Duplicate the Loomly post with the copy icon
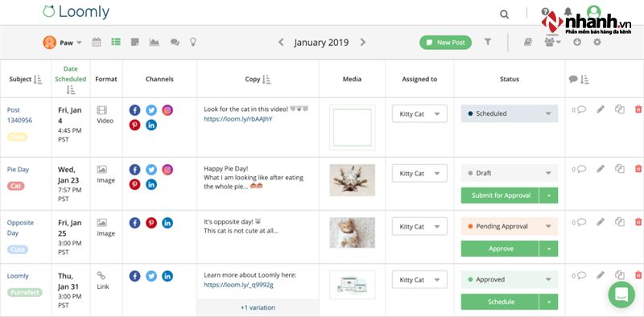Viewport: 644px width, 317px height. point(619,275)
